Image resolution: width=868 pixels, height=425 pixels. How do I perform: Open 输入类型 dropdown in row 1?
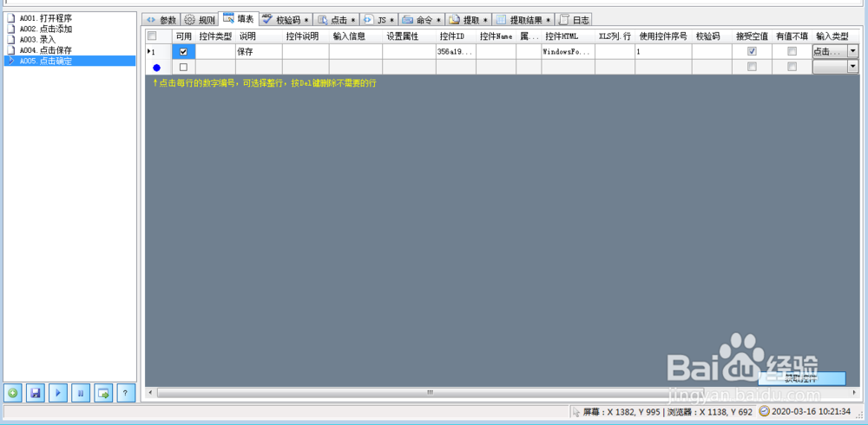[x=853, y=51]
